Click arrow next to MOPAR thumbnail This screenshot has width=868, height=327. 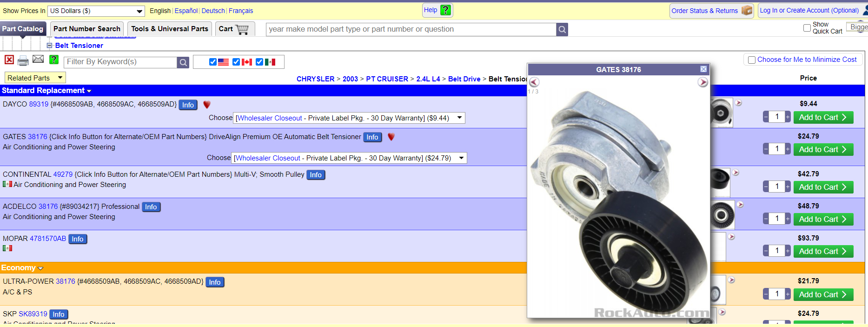(732, 237)
